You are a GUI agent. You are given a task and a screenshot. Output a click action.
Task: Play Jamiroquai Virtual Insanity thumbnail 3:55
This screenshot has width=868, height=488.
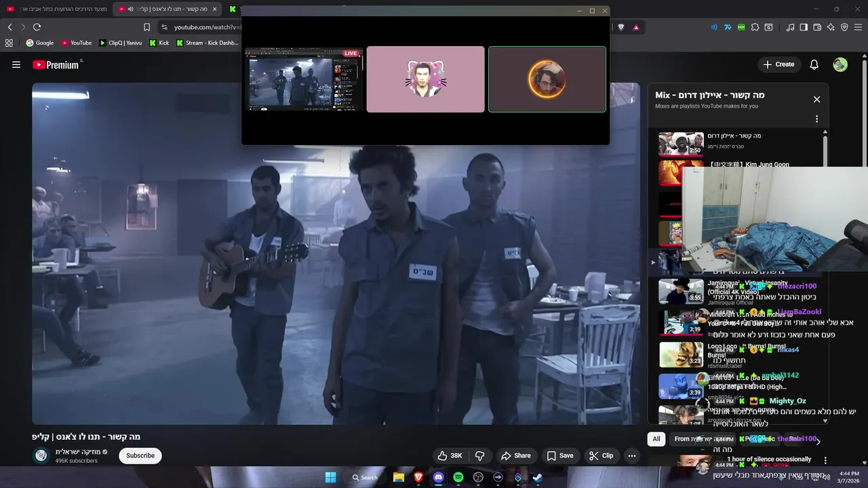681,291
